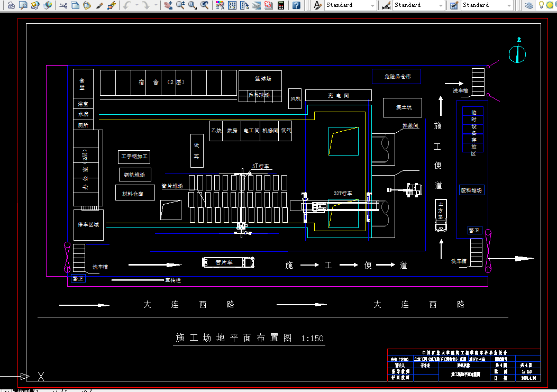Open the Text Style manager icon
Screen dimensions: 557x392
[317, 5]
